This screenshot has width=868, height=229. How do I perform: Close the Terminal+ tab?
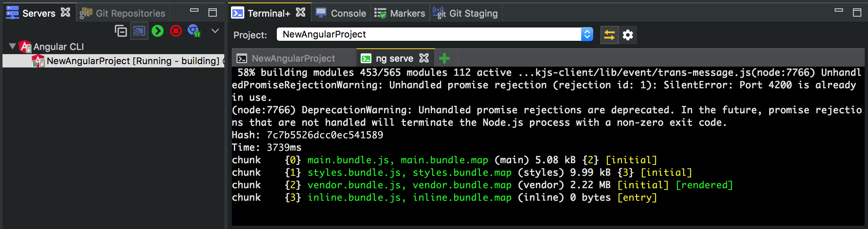301,12
